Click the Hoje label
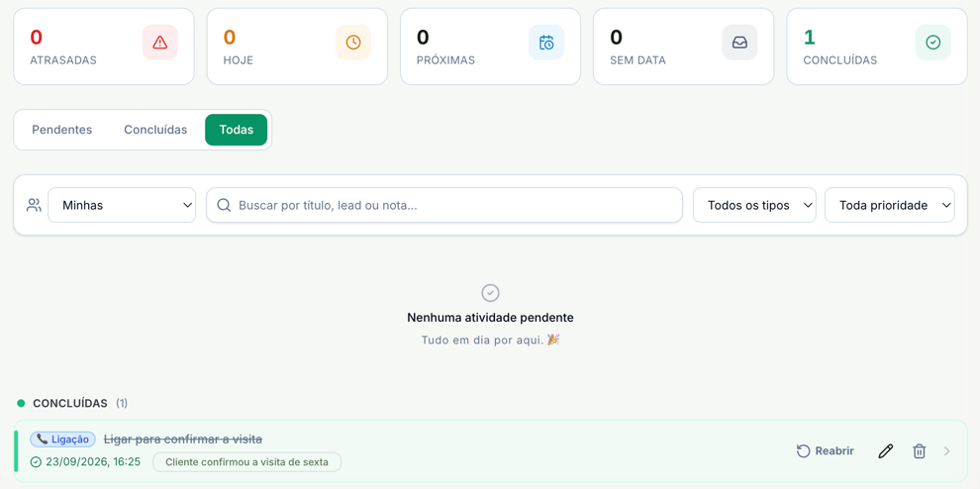The height and width of the screenshot is (489, 980). 239,60
